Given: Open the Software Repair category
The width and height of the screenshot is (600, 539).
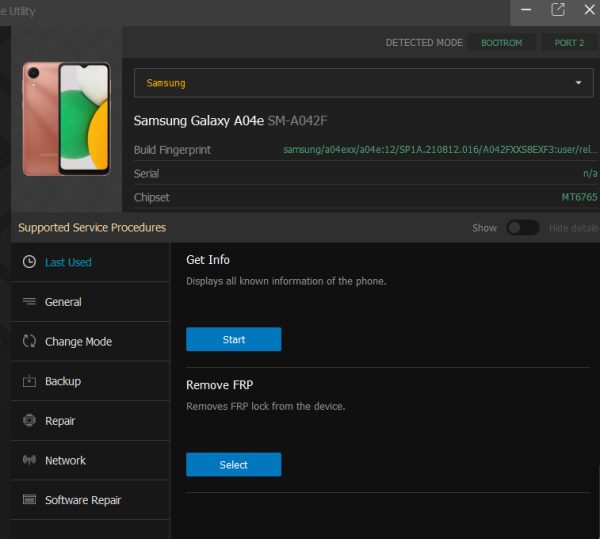Looking at the screenshot, I should point(90,500).
